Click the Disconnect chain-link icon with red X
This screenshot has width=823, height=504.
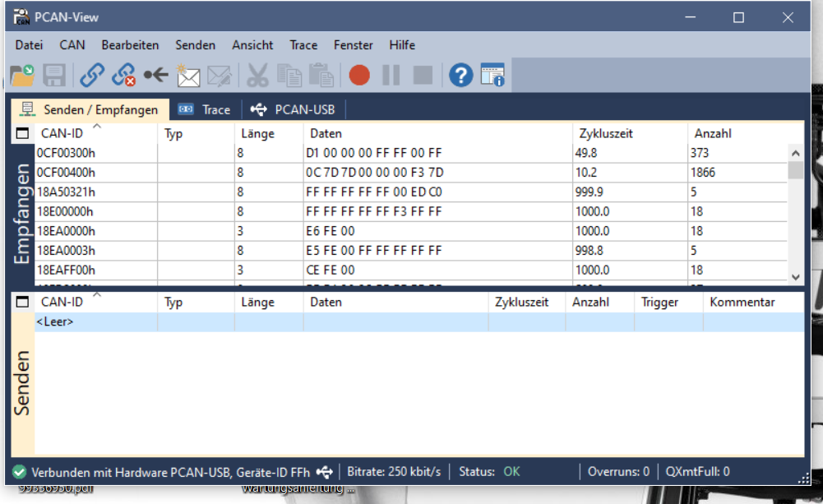click(x=124, y=75)
